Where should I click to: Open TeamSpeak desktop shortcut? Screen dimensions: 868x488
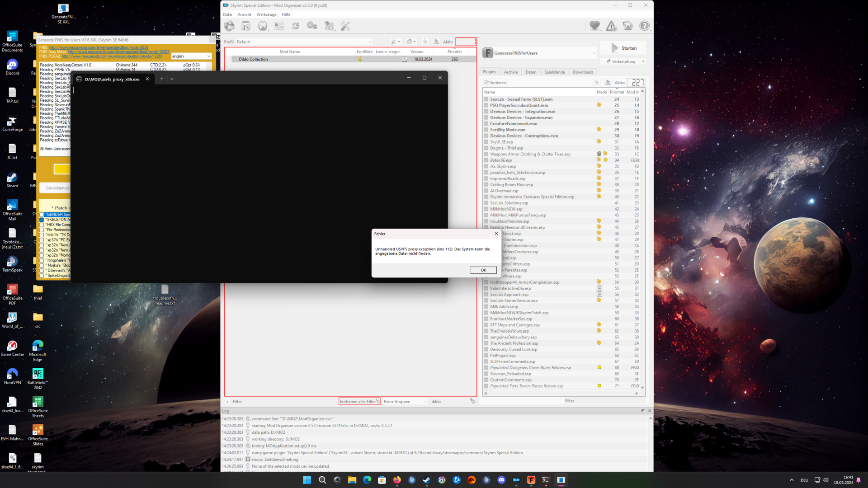click(12, 264)
